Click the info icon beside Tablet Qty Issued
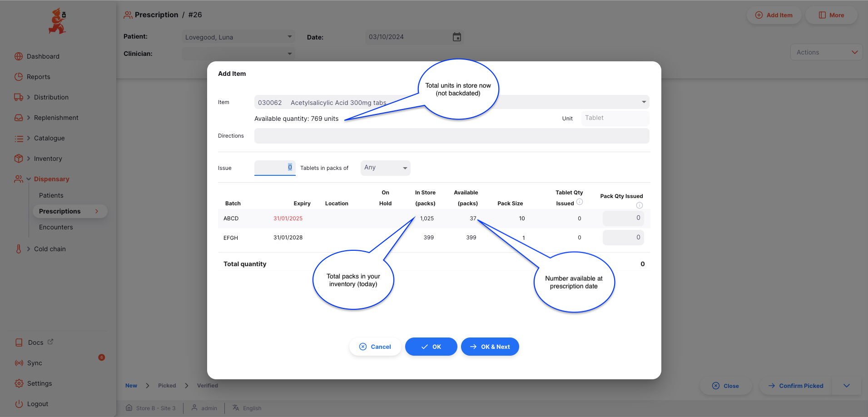The image size is (868, 417). pos(580,202)
